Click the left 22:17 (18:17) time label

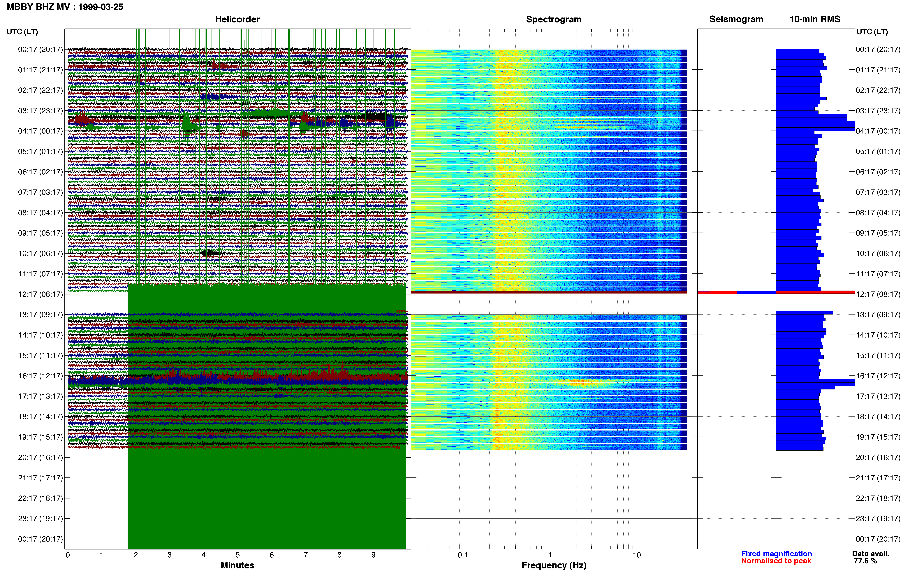41,498
